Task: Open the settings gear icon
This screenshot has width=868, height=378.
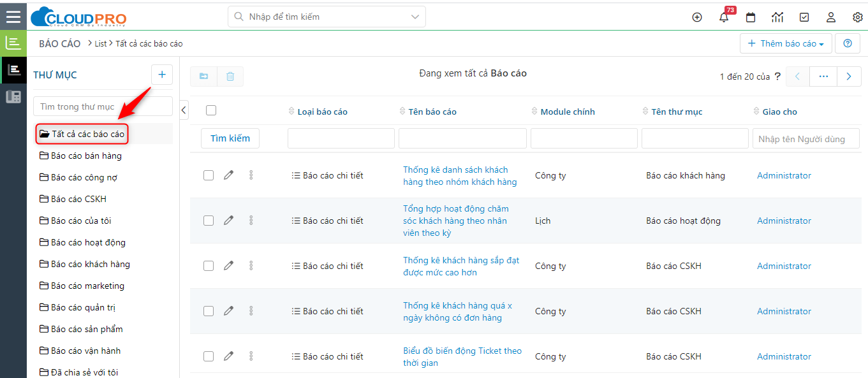Action: coord(858,17)
